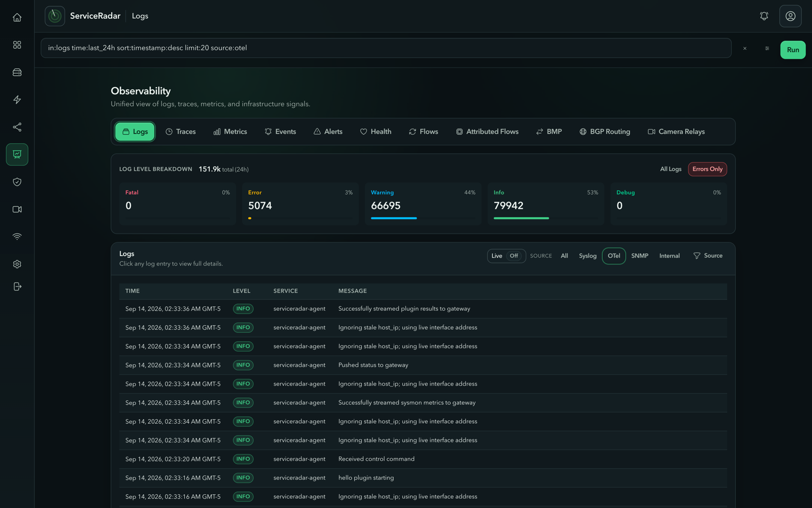Open the devices stack icon in the sidebar
The image size is (812, 508).
pos(17,72)
